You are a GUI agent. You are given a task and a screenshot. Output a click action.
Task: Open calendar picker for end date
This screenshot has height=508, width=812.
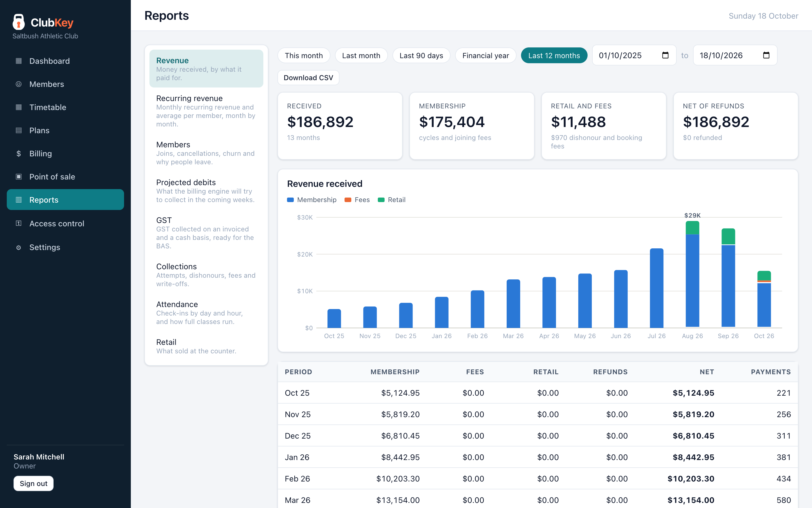[x=766, y=55]
